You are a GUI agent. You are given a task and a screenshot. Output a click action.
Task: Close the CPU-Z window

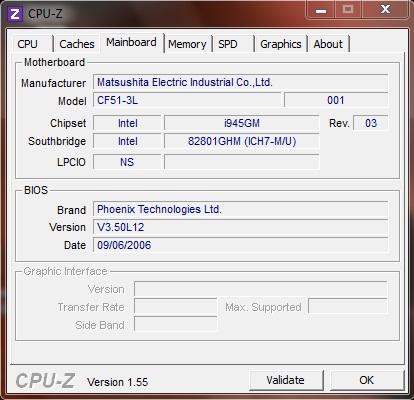tap(385, 10)
